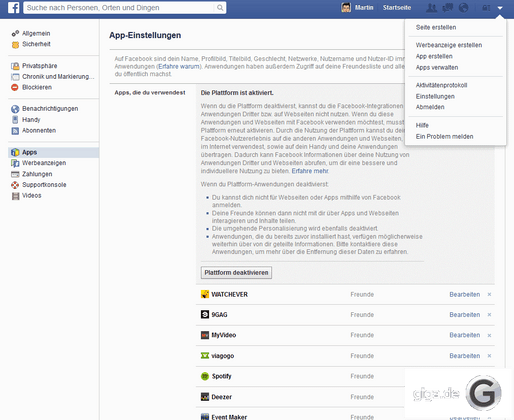514x420 pixels.
Task: Follow the Erfahre warum link
Action: pos(179,66)
